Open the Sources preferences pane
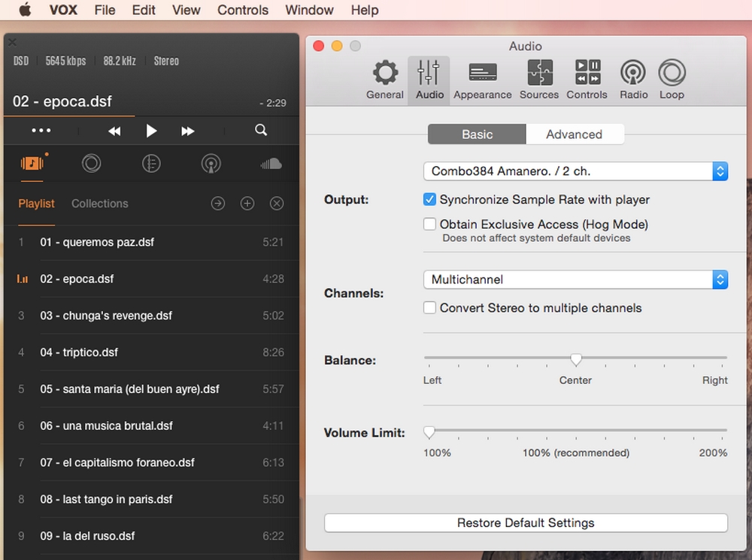The image size is (752, 560). 538,80
